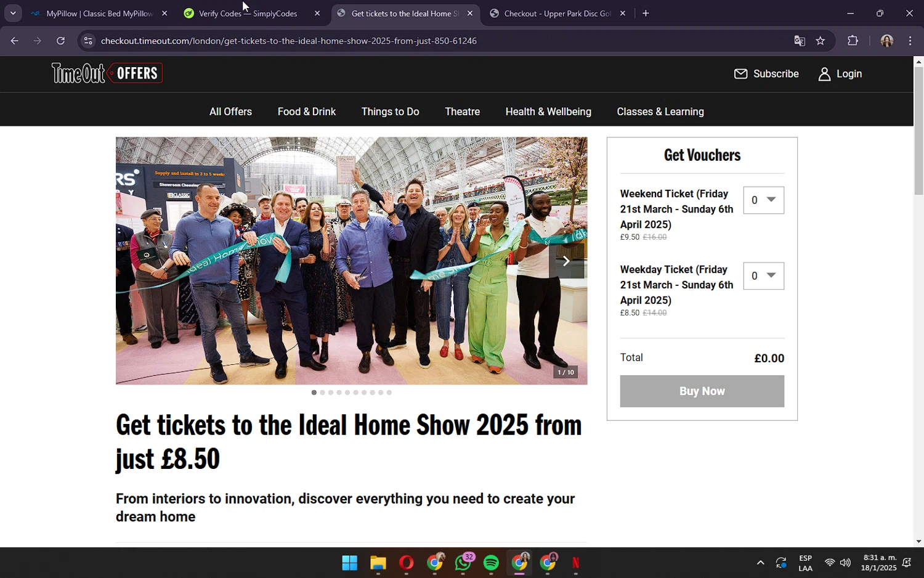Image resolution: width=924 pixels, height=578 pixels.
Task: Click the Google Translate icon
Action: pos(800,41)
